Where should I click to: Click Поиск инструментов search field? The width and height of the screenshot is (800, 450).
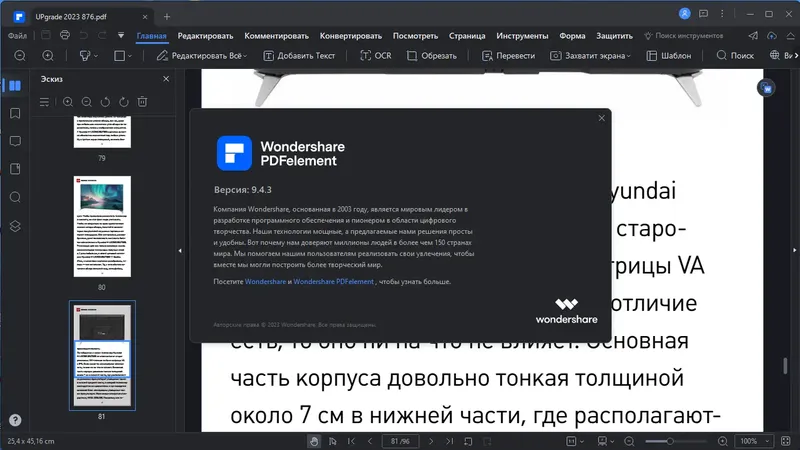click(684, 36)
